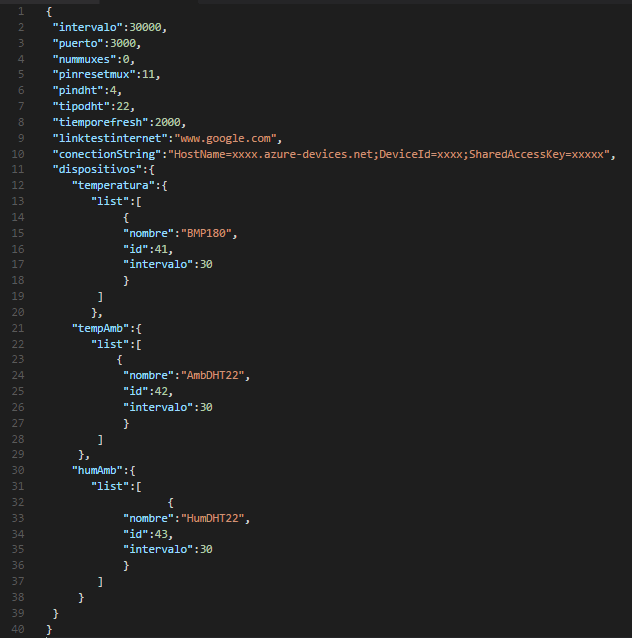Click the "list" key on line 13
Image resolution: width=632 pixels, height=638 pixels.
(x=110, y=201)
